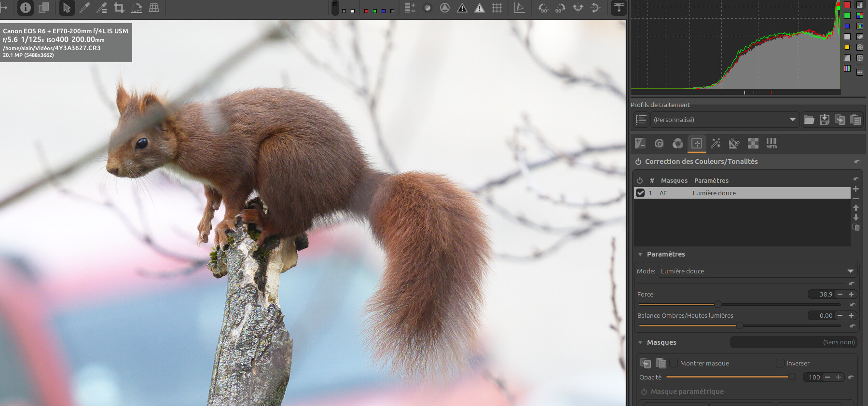868x406 pixels.
Task: Switch to the Metadata (META) tab
Action: click(x=772, y=143)
